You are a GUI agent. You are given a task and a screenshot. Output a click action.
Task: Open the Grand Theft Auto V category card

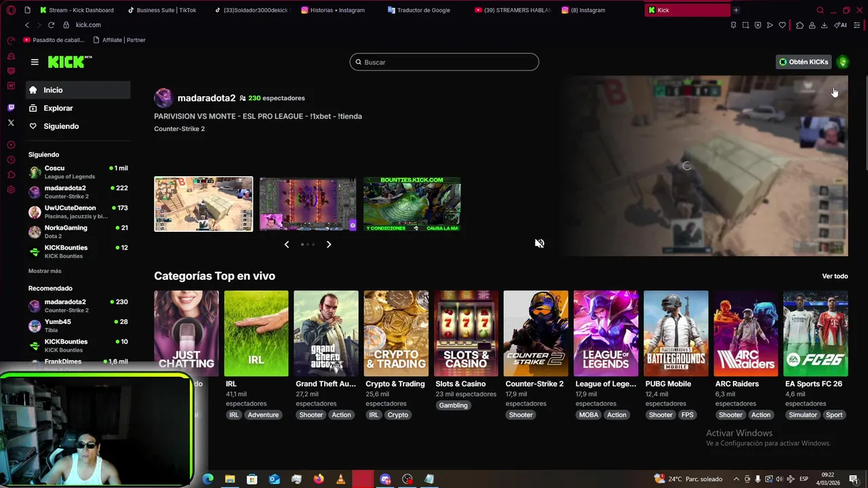(326, 333)
